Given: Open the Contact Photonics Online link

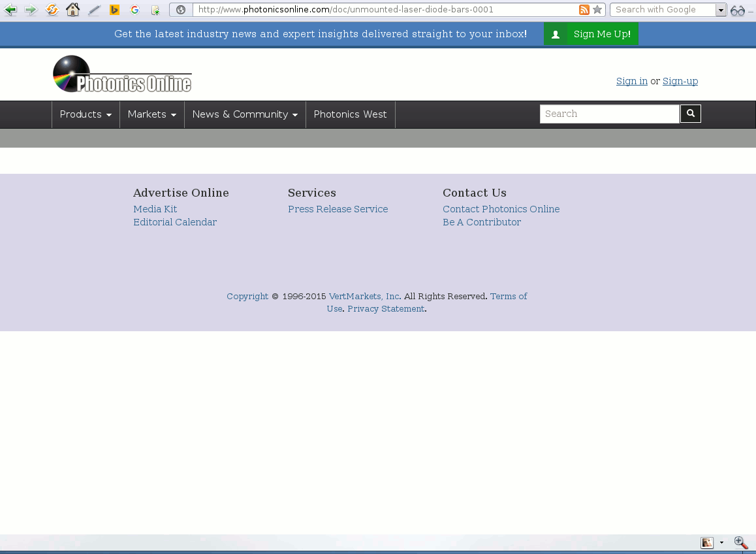Looking at the screenshot, I should (x=501, y=209).
